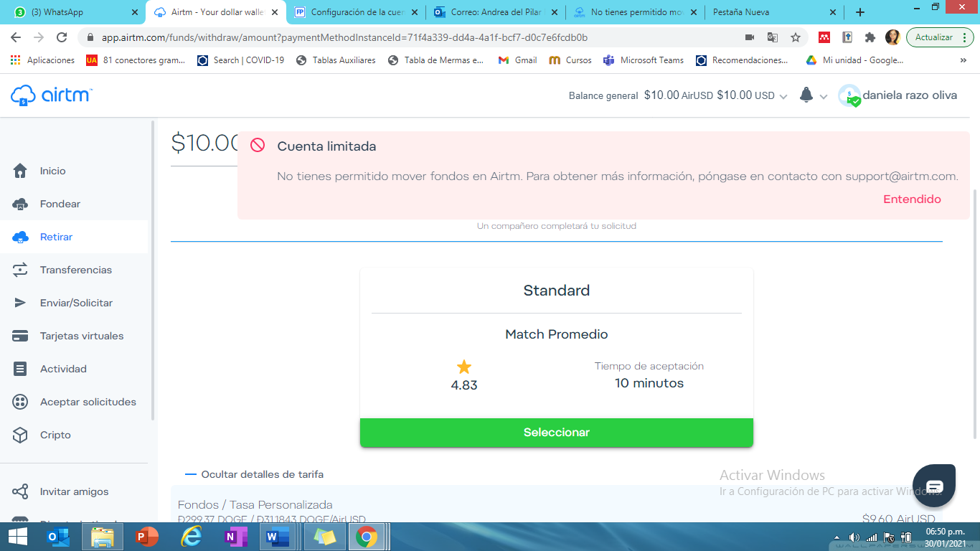Screen dimensions: 980x551
Task: Click daniela razo oliva account name
Action: pos(910,95)
